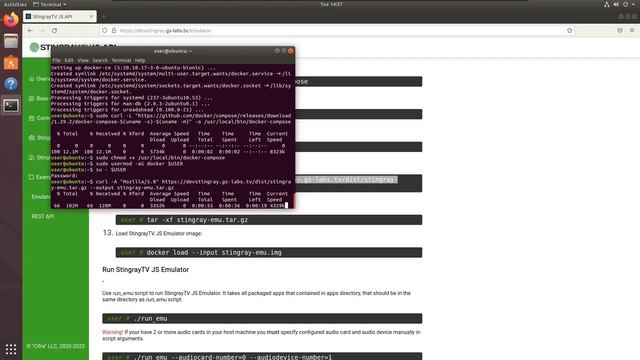
Task: Close the terminal window
Action: pyautogui.click(x=291, y=51)
